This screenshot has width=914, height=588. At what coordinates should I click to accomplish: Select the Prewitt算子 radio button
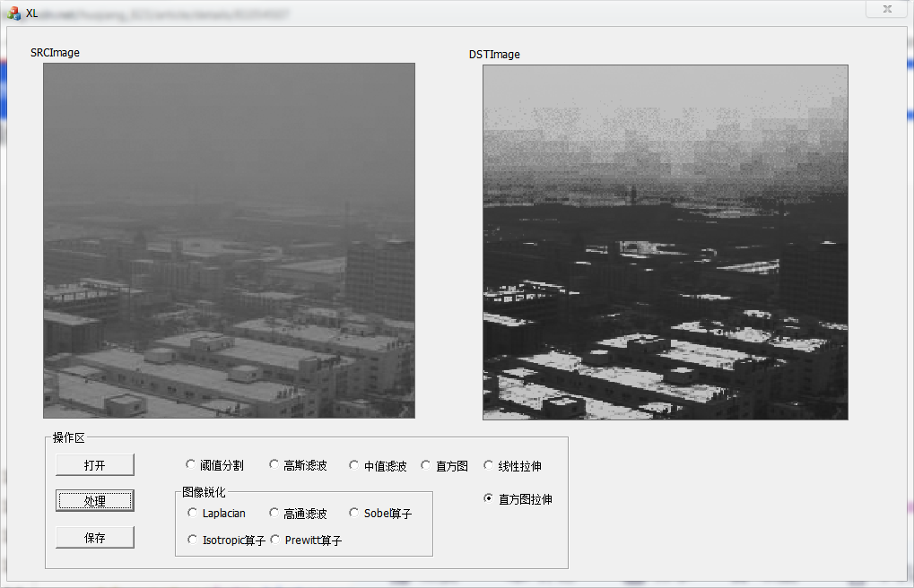(306, 540)
